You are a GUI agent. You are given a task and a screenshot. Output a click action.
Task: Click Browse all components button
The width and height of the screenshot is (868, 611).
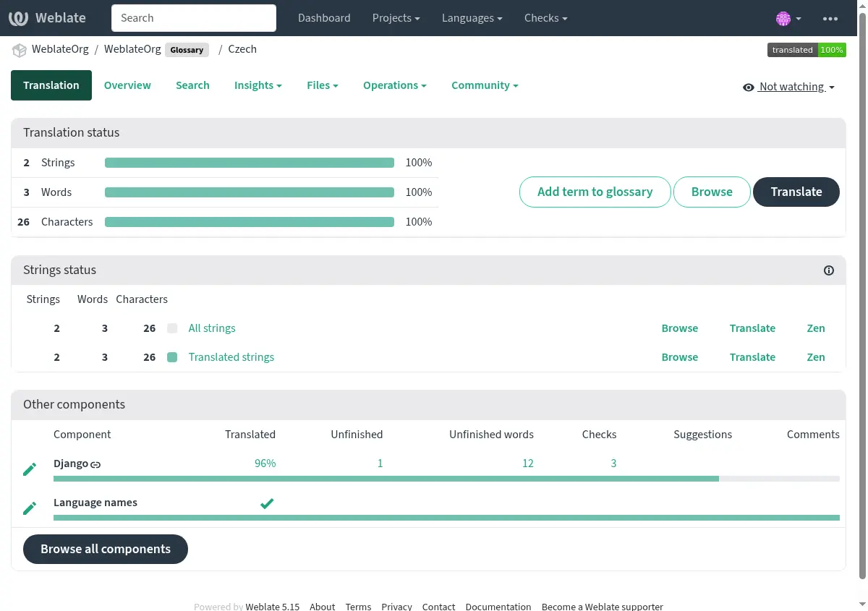[x=106, y=549]
